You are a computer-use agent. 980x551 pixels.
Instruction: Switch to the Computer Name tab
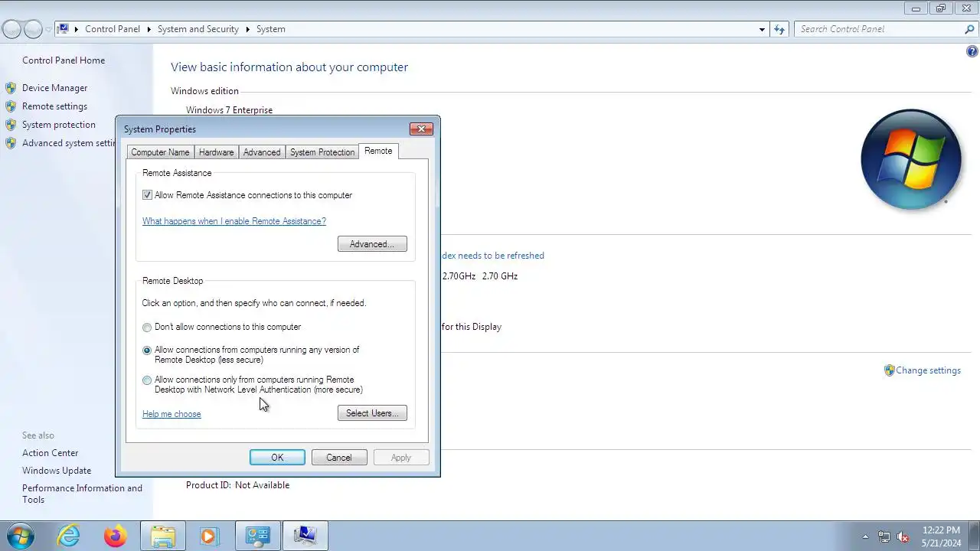click(160, 152)
